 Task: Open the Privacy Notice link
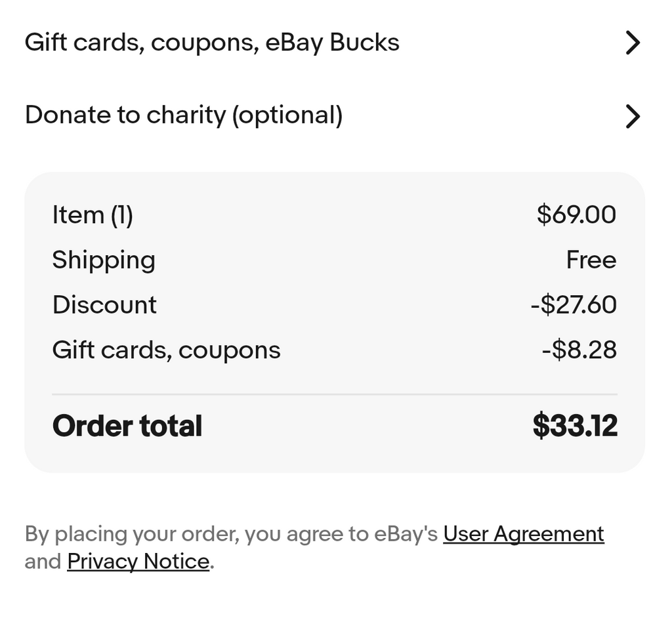[x=138, y=562]
